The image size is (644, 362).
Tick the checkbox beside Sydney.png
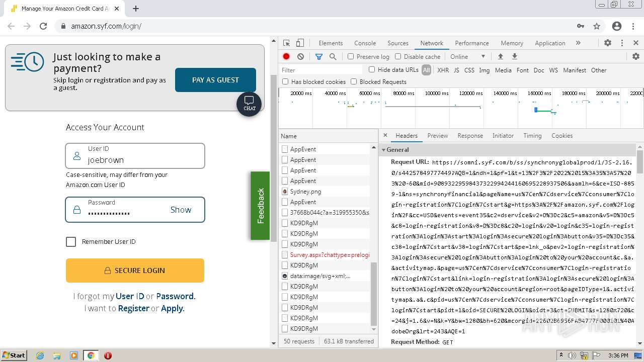click(x=285, y=192)
